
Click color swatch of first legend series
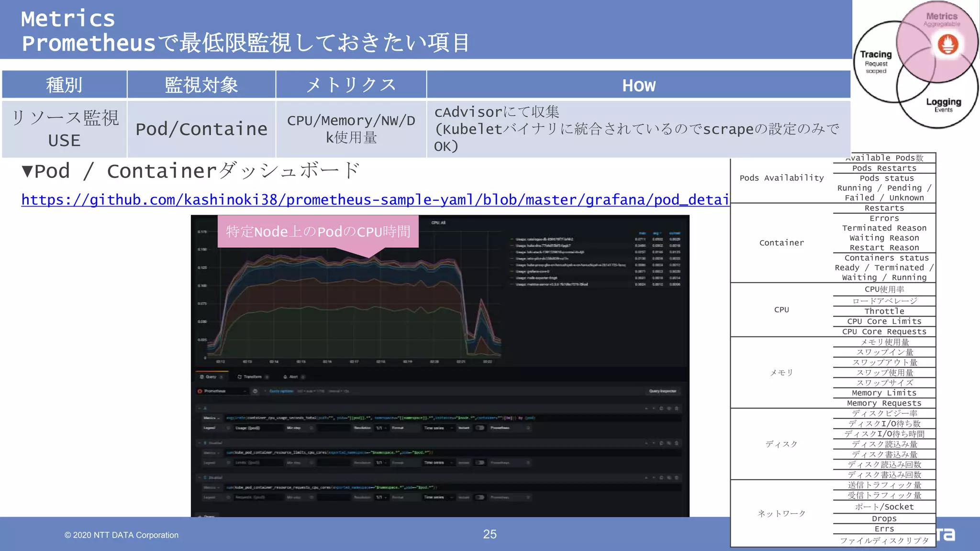512,239
